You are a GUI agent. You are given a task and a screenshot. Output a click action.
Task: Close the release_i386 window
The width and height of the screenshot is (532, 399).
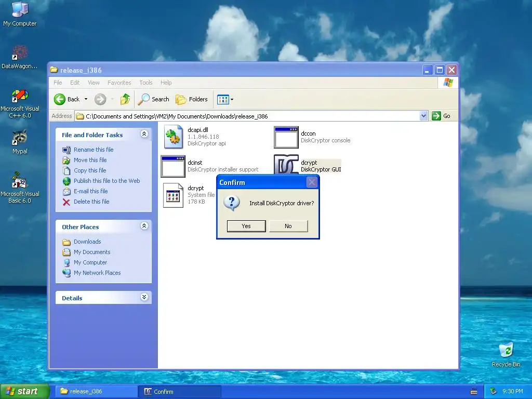pyautogui.click(x=451, y=70)
